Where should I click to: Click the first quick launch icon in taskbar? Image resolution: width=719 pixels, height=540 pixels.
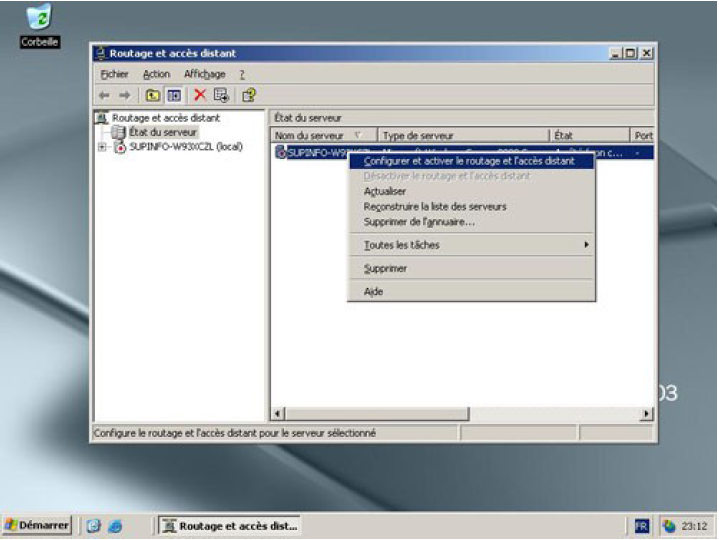(x=94, y=525)
